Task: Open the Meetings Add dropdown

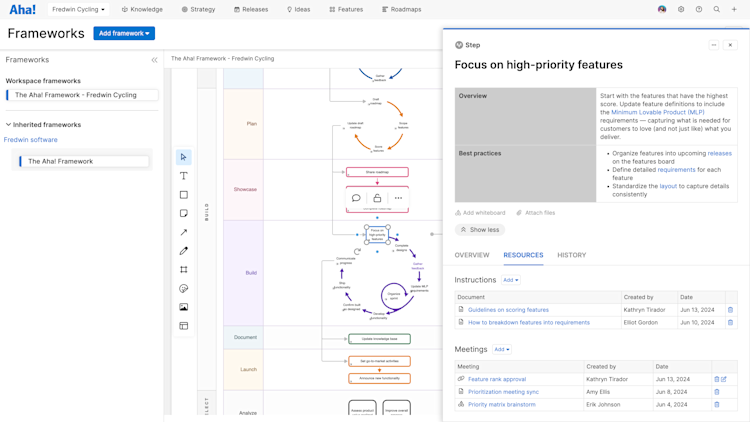Action: pyautogui.click(x=501, y=349)
